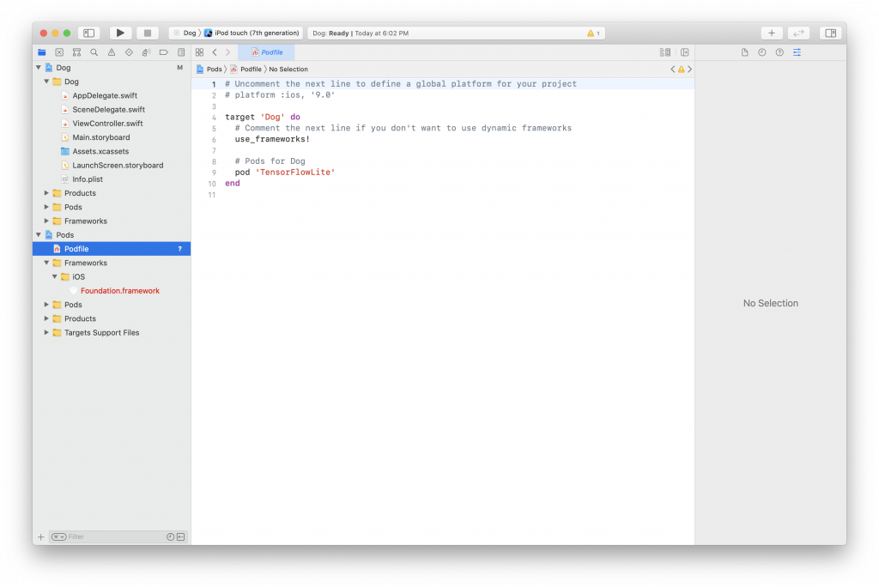Toggle the inspectors panel on the right

click(830, 33)
